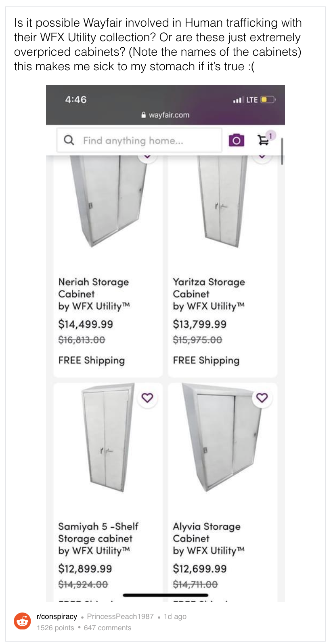Open the Alyvia Storage Cabinet listing
The height and width of the screenshot is (644, 331).
[x=206, y=532]
